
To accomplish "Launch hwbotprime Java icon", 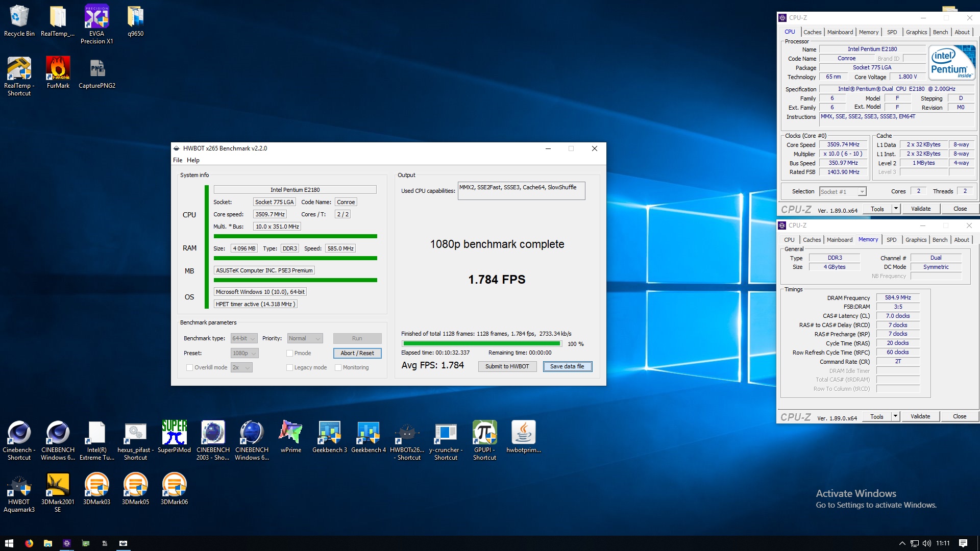I will point(523,437).
